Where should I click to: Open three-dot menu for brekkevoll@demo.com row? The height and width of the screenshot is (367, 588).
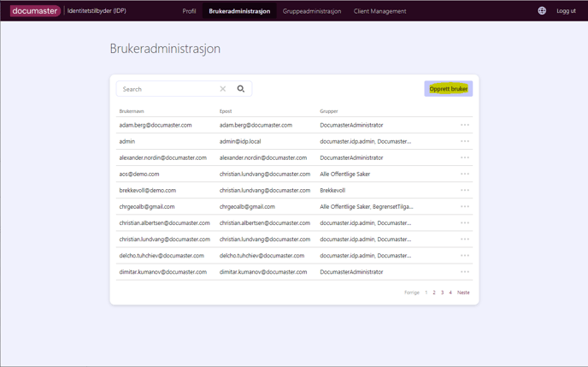click(465, 190)
